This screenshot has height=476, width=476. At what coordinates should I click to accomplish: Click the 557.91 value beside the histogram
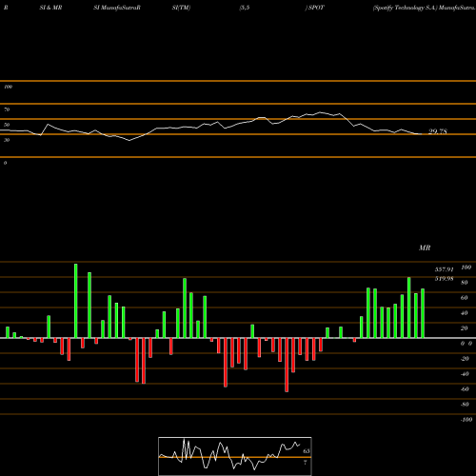[445, 269]
